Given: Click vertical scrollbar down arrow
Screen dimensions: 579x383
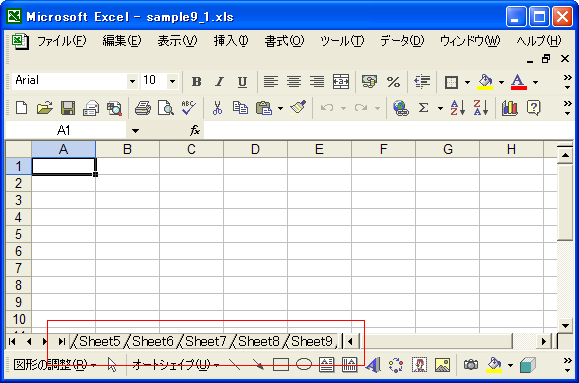Looking at the screenshot, I should pos(565,325).
